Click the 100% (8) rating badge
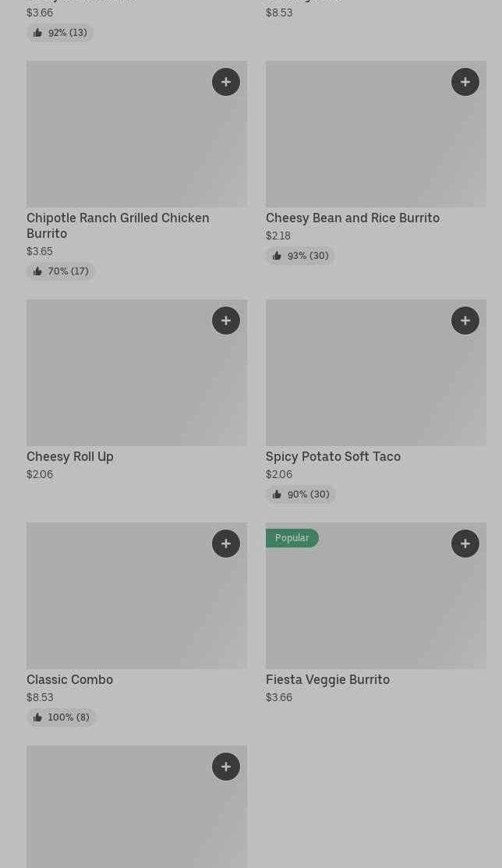Viewport: 502px width, 868px height. 62,717
